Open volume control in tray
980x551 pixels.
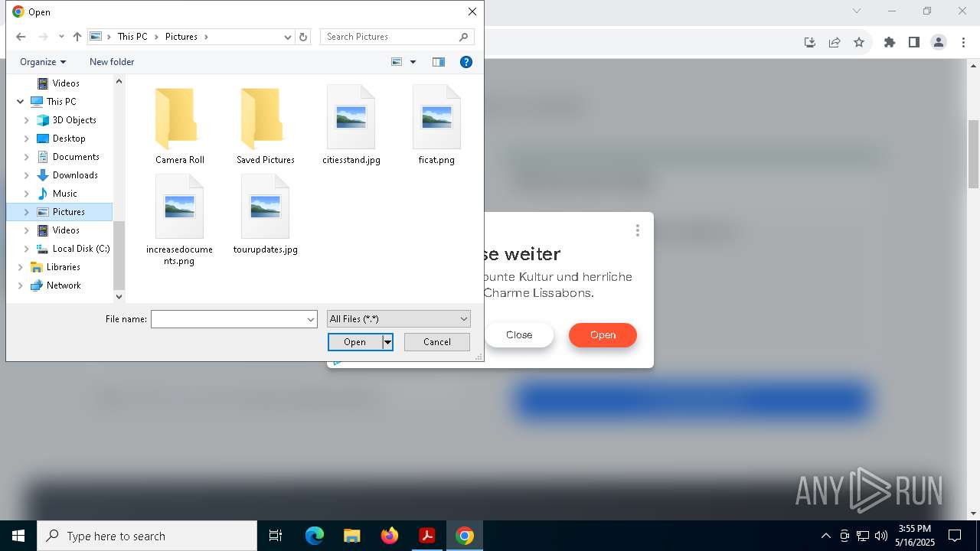coord(881,536)
